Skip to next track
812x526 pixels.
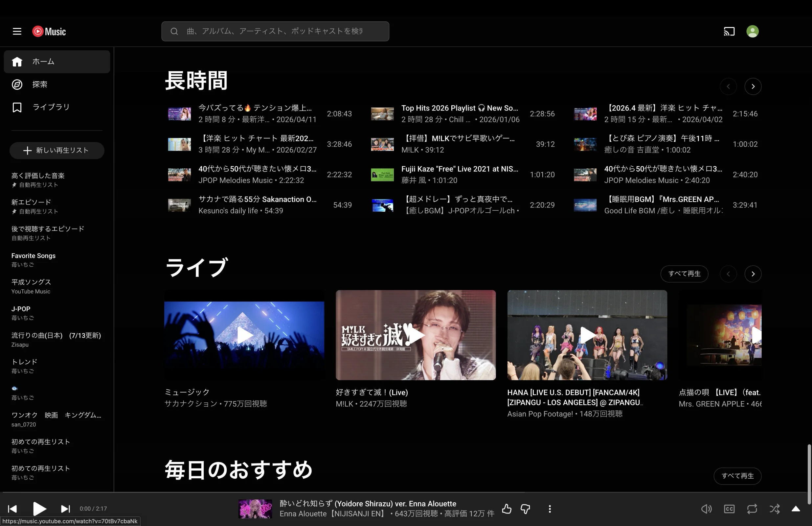pos(65,509)
